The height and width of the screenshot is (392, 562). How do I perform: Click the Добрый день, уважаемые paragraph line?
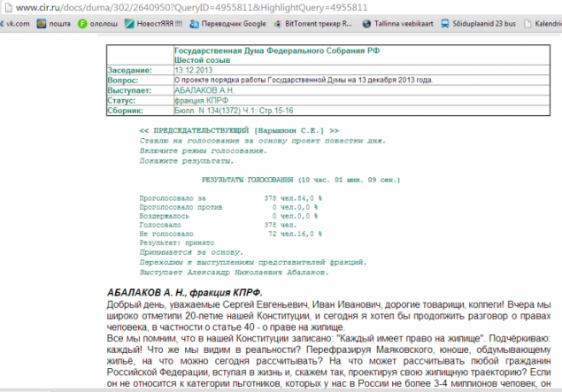pos(328,304)
